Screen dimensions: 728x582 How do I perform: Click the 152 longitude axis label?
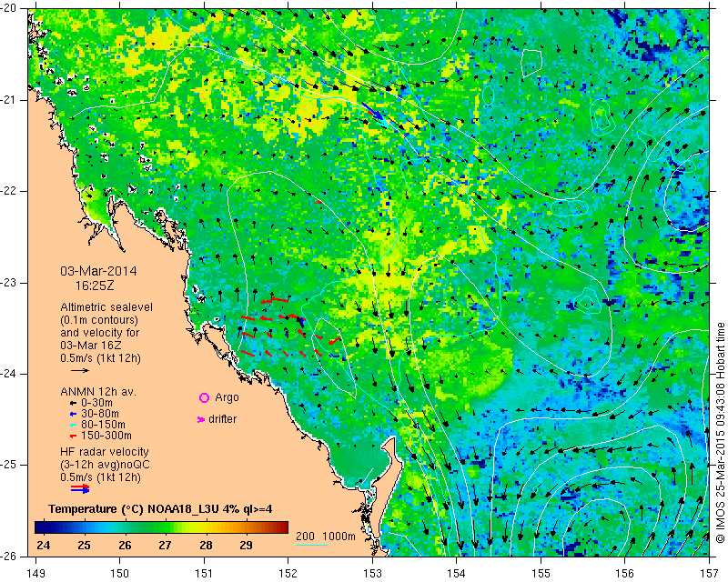[288, 574]
